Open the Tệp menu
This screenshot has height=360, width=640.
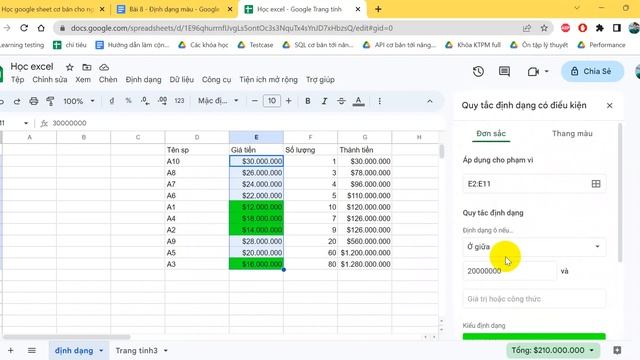click(18, 80)
